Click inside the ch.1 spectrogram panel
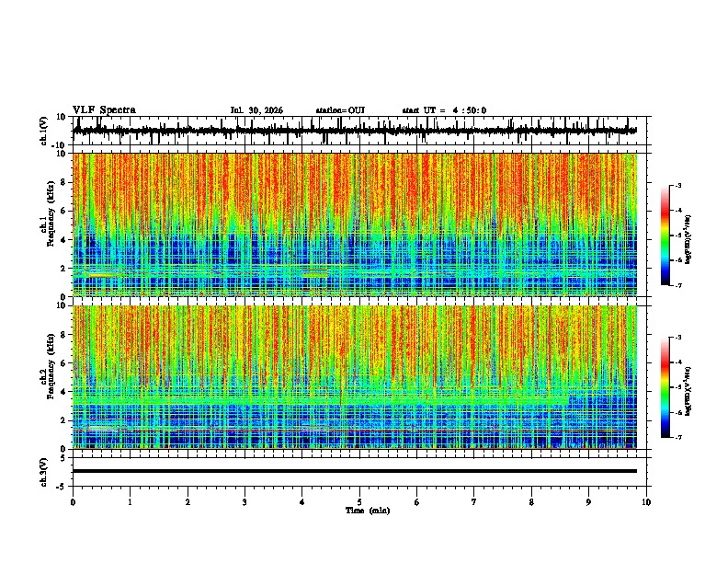 [x=355, y=224]
